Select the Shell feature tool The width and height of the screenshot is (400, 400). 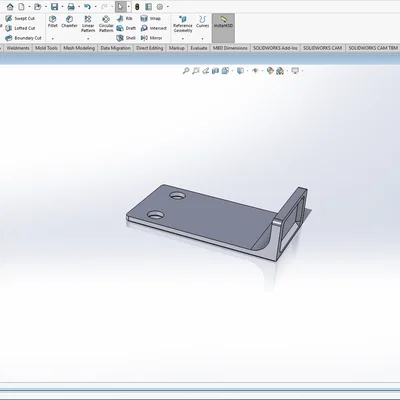(126, 38)
